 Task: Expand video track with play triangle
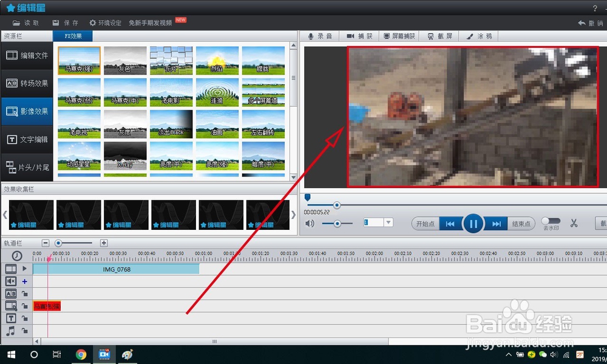tap(24, 268)
